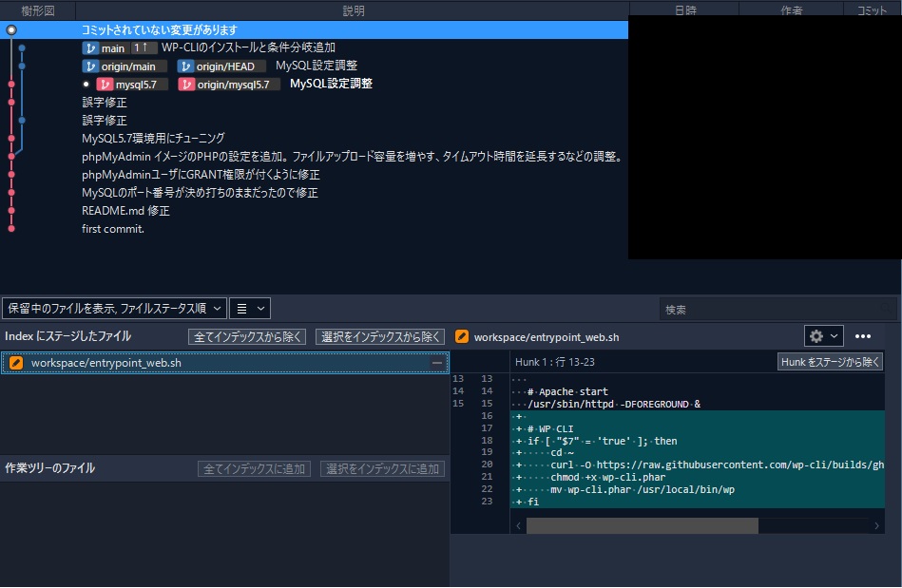Open the pending files display order dropdown
The height and width of the screenshot is (588, 902).
point(114,308)
